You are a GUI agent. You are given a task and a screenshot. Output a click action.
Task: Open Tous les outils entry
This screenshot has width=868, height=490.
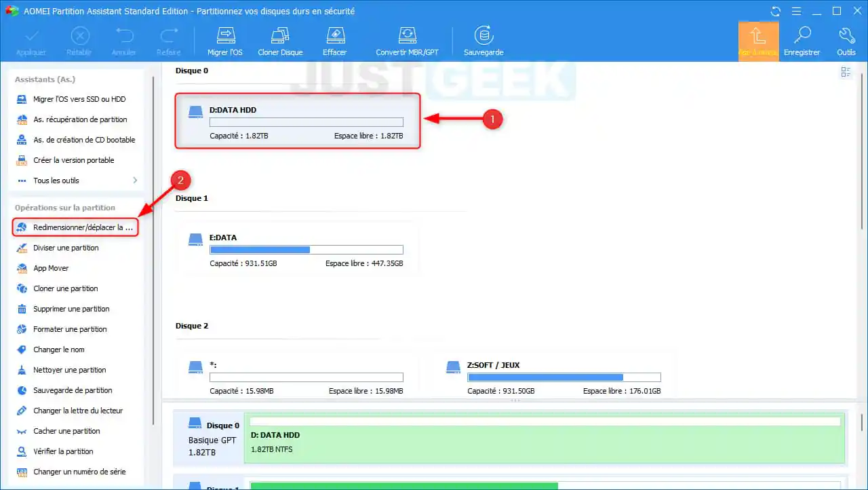tap(56, 181)
